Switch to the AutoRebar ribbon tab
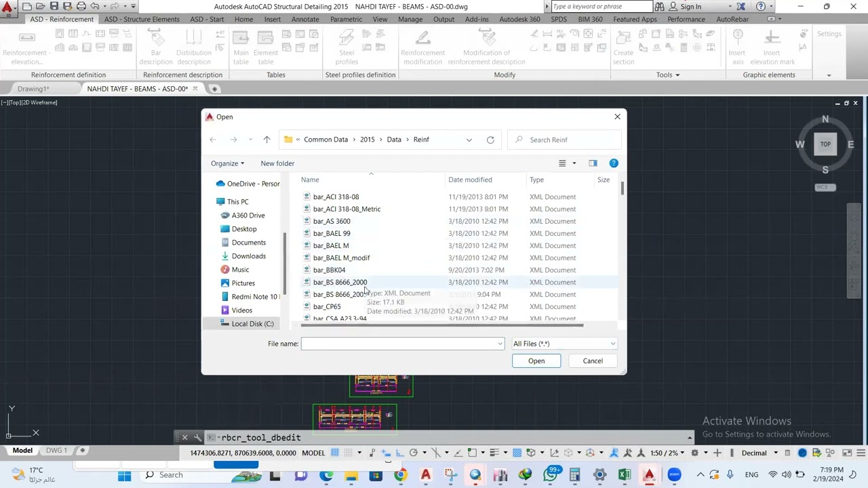The width and height of the screenshot is (868, 488). click(x=732, y=19)
